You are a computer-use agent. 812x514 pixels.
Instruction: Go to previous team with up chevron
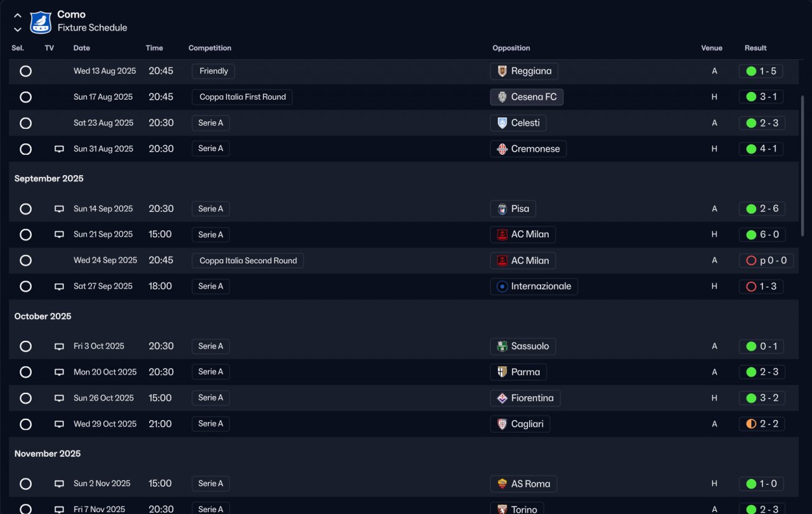[x=18, y=16]
